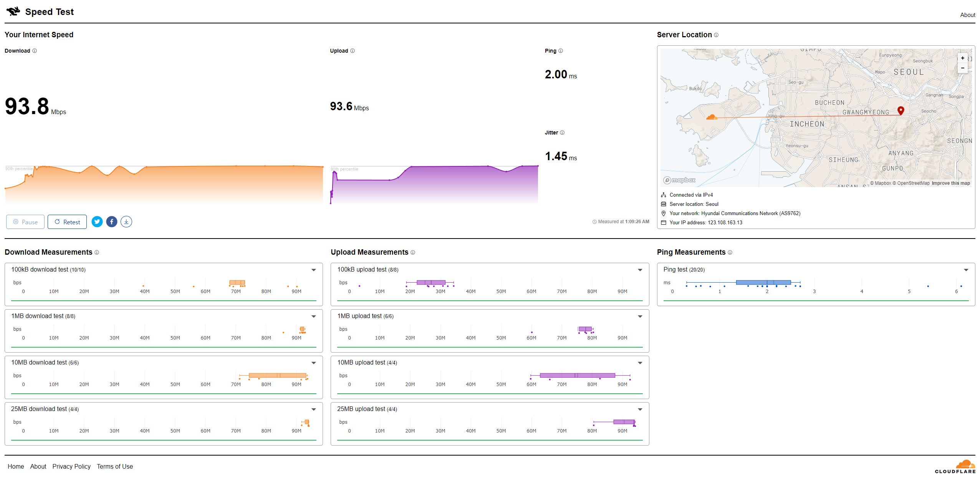Viewport: 980px width, 479px height.
Task: Click the Server Location info icon
Action: pyautogui.click(x=716, y=35)
